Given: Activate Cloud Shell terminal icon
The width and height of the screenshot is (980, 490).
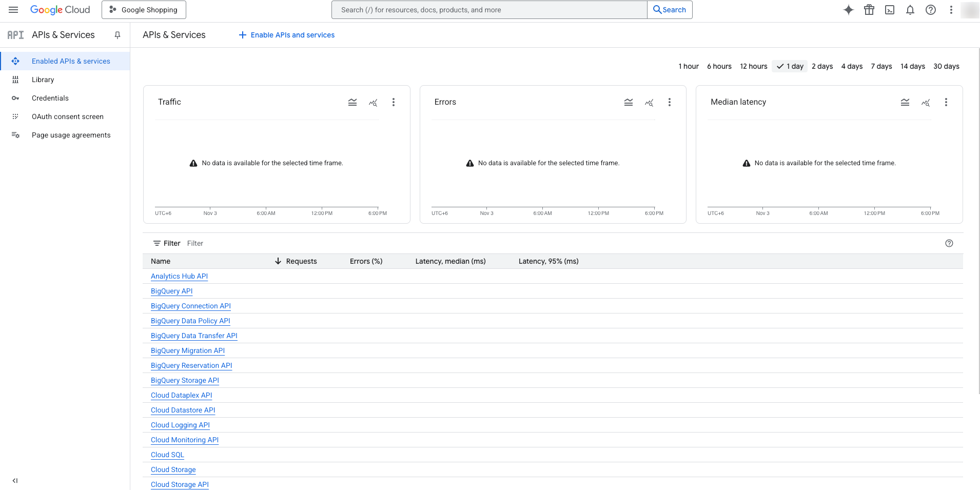Looking at the screenshot, I should coord(889,10).
